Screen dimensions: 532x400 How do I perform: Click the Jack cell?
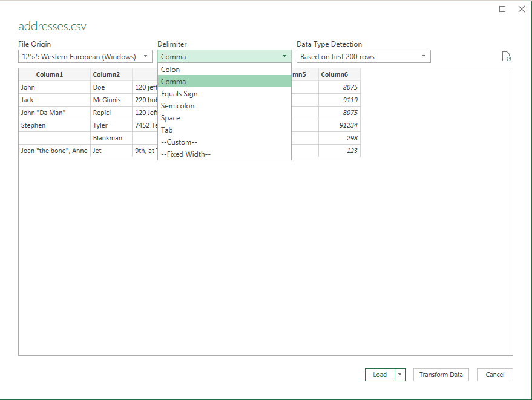pyautogui.click(x=54, y=100)
